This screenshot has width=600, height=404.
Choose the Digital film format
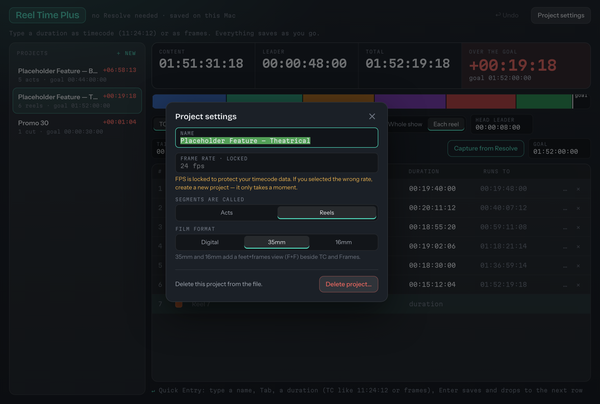tap(210, 242)
